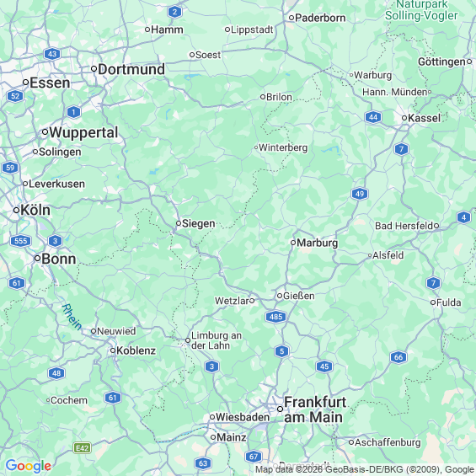Select the A49 highway shield
The width and height of the screenshot is (476, 476).
tap(360, 194)
